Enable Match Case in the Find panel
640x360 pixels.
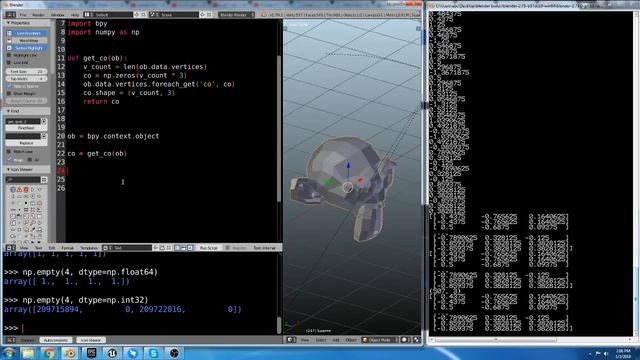coord(9,151)
